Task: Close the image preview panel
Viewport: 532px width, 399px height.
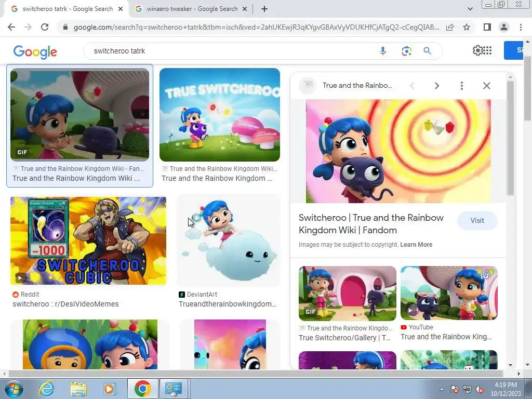Action: [x=486, y=86]
